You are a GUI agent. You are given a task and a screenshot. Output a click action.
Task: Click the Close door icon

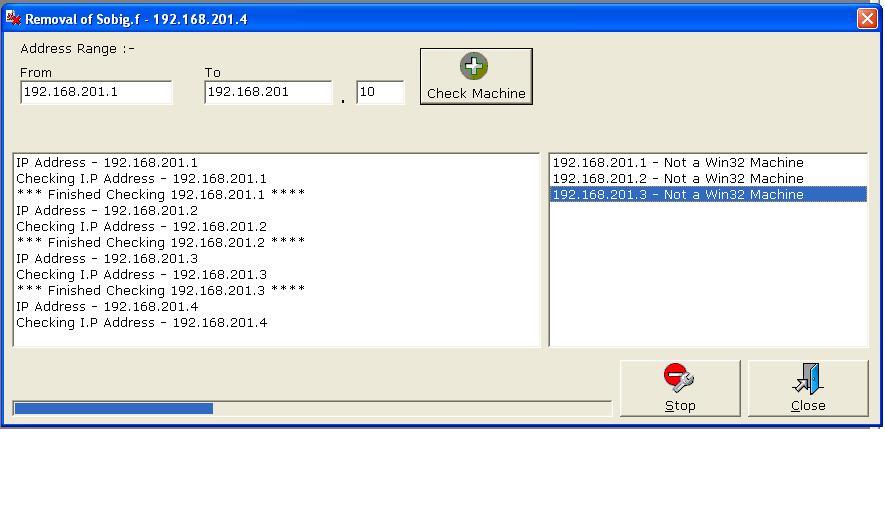pyautogui.click(x=808, y=378)
